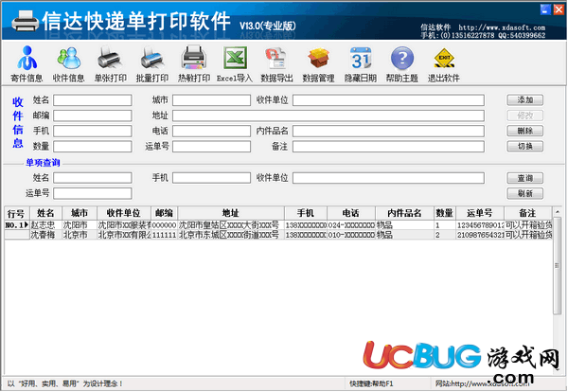Screen dimensions: 568x392
Task: Click the 删除 delete button
Action: 524,131
